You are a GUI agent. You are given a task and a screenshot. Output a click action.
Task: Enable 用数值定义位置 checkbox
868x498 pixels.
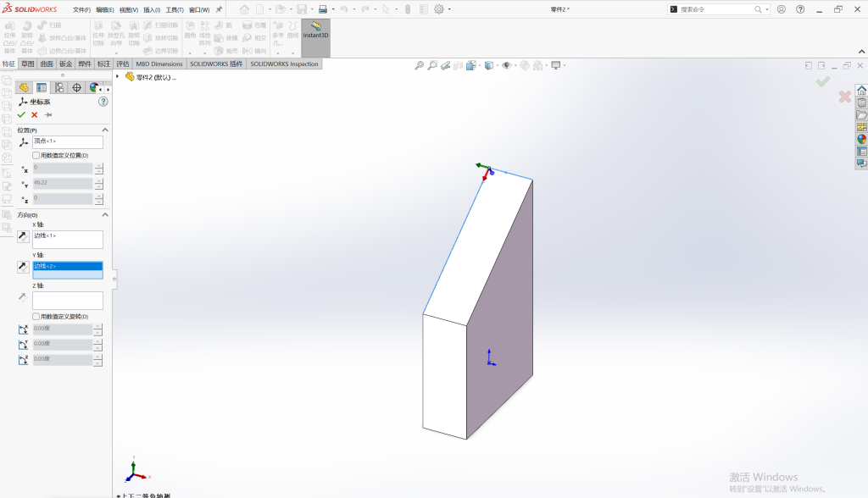36,156
